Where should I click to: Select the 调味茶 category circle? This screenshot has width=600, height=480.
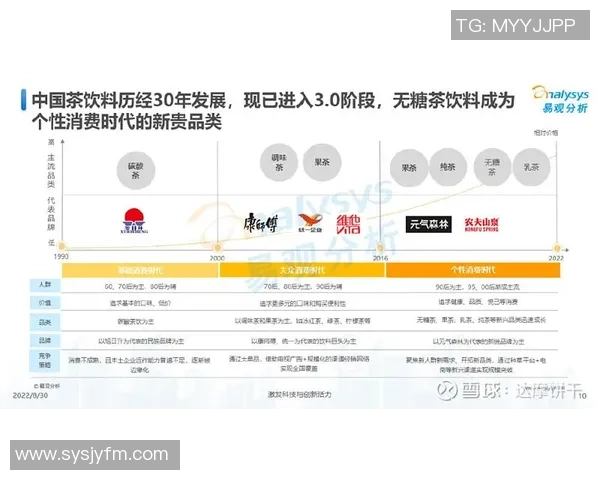[x=279, y=162]
